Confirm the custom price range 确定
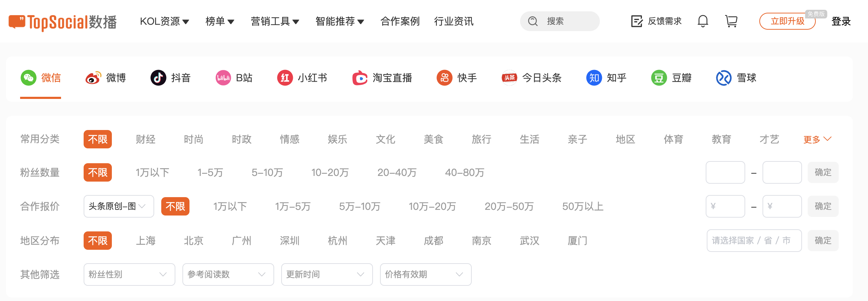The image size is (868, 301). [823, 206]
